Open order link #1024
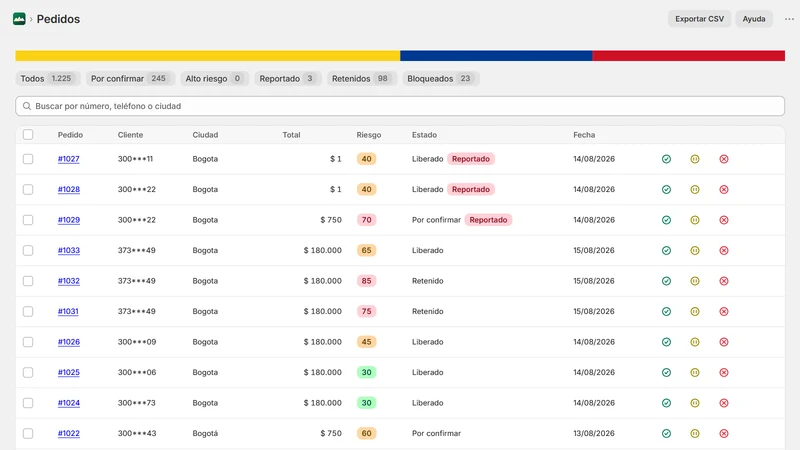800x450 pixels. [68, 403]
